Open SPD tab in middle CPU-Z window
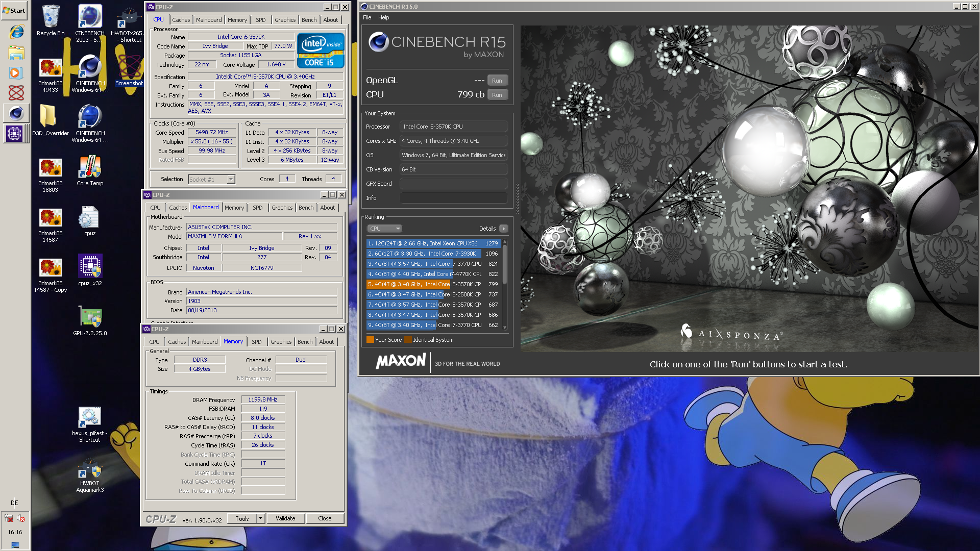The height and width of the screenshot is (551, 980). pos(257,208)
